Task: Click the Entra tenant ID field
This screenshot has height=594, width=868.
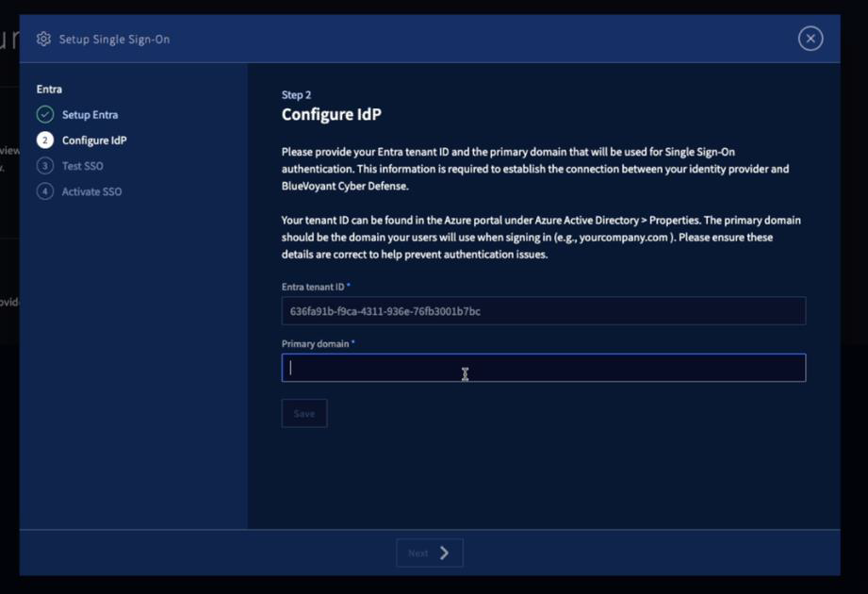Action: pos(544,310)
